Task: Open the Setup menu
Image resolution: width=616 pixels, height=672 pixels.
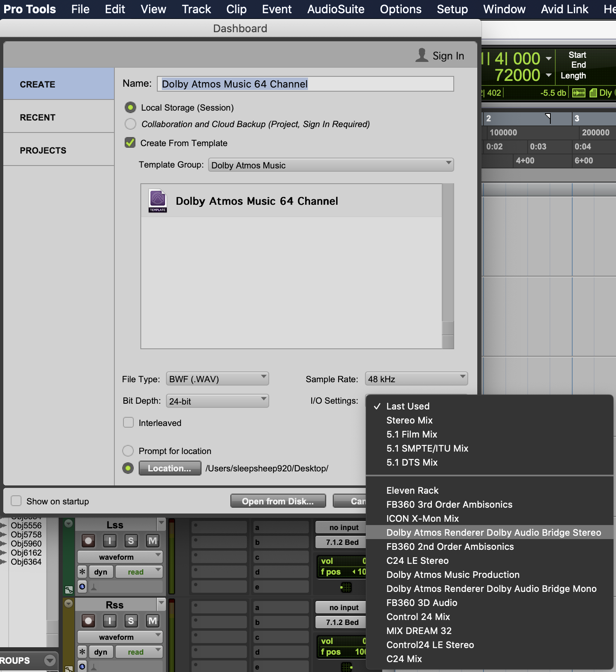Action: click(452, 9)
